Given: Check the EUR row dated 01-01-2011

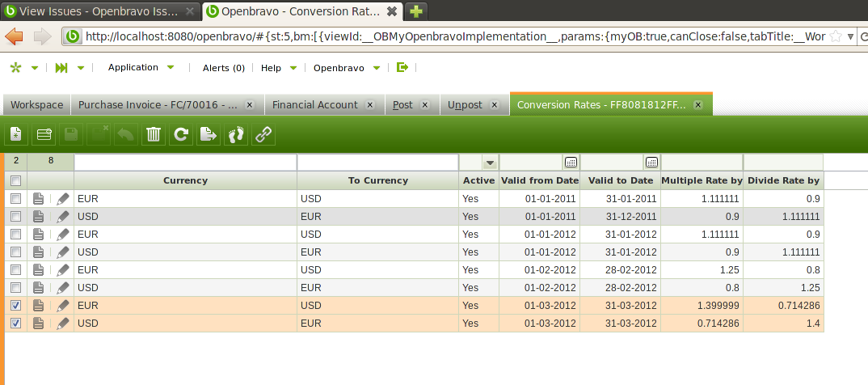Looking at the screenshot, I should [16, 198].
